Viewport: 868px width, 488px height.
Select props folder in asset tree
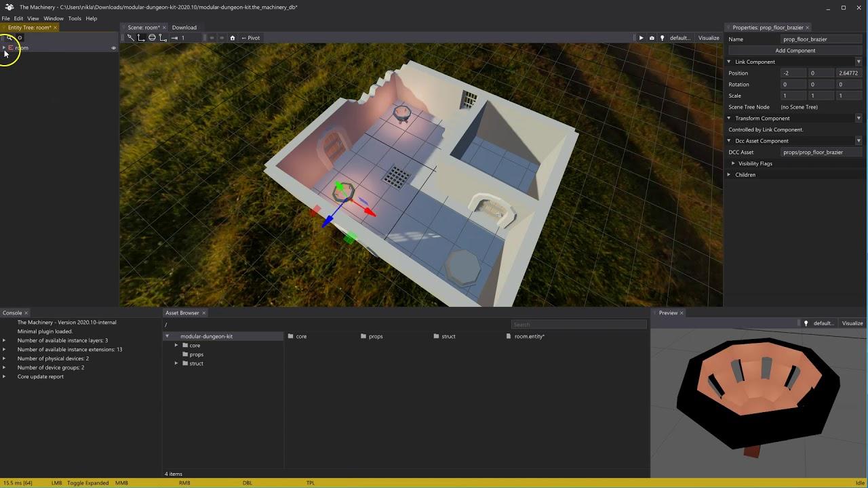click(197, 354)
